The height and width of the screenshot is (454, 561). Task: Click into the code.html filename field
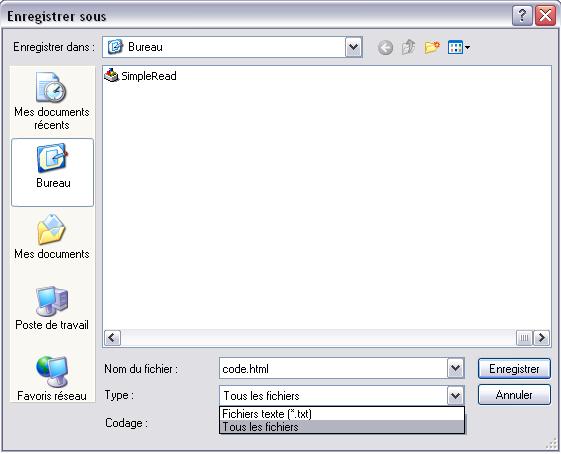pyautogui.click(x=333, y=368)
